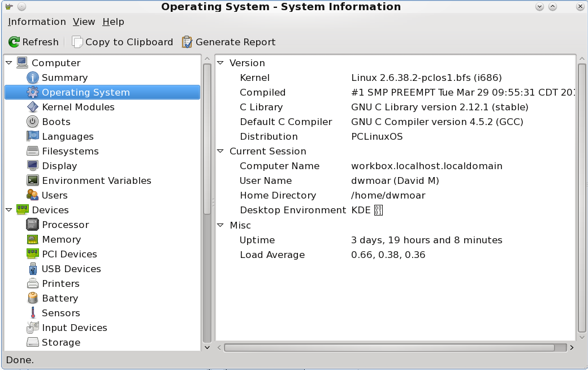
Task: Open the View menu
Action: (84, 21)
